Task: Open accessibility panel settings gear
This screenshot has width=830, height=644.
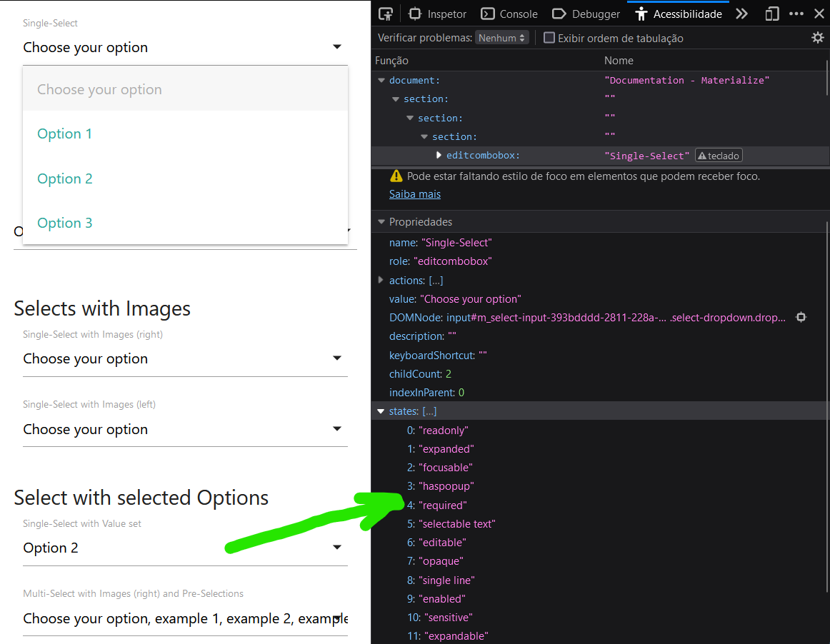Action: [x=818, y=38]
